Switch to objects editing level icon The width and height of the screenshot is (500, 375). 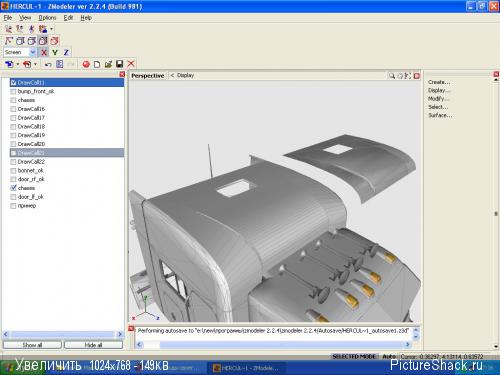(x=42, y=29)
